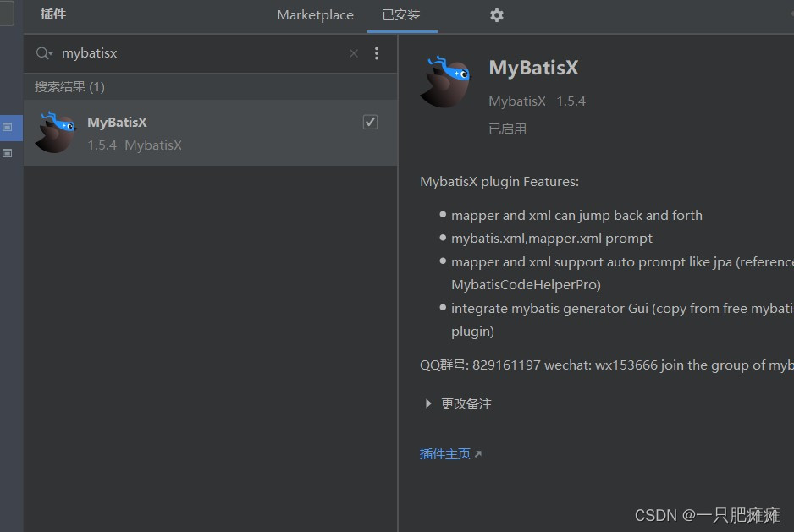Select the MyBatisX row in search results
The height and width of the screenshot is (532, 794).
tap(210, 133)
